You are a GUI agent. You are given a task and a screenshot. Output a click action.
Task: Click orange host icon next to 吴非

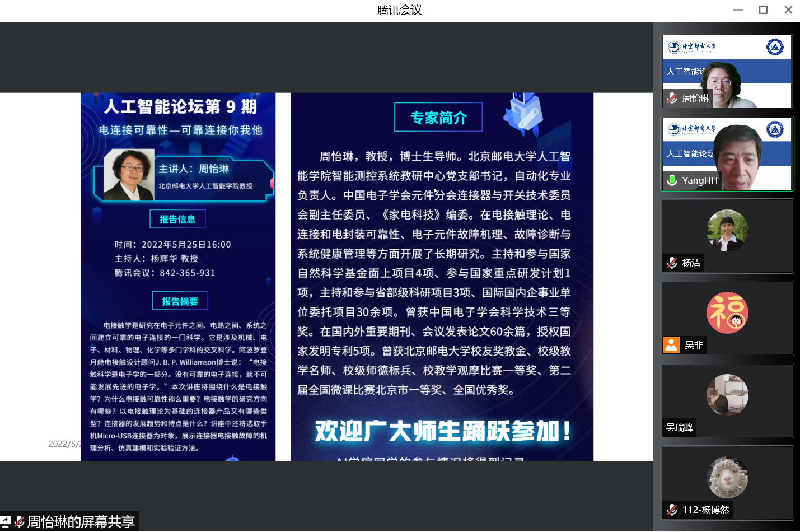671,345
